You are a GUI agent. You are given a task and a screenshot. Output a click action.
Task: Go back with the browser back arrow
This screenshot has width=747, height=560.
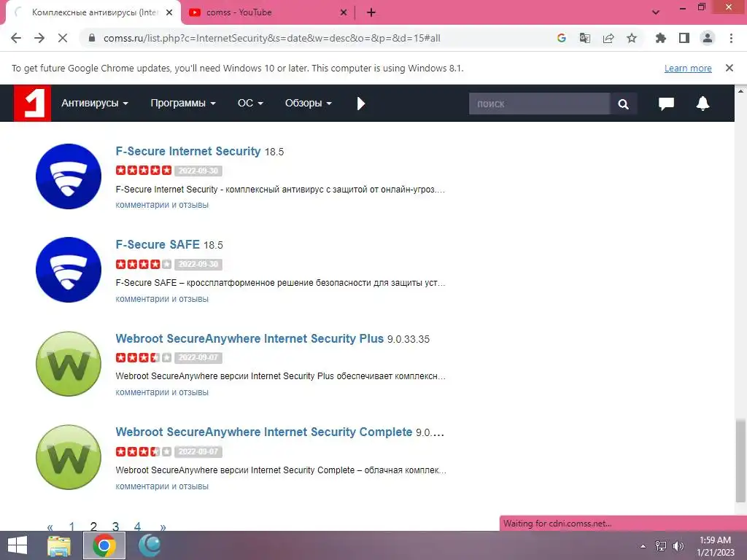click(16, 38)
